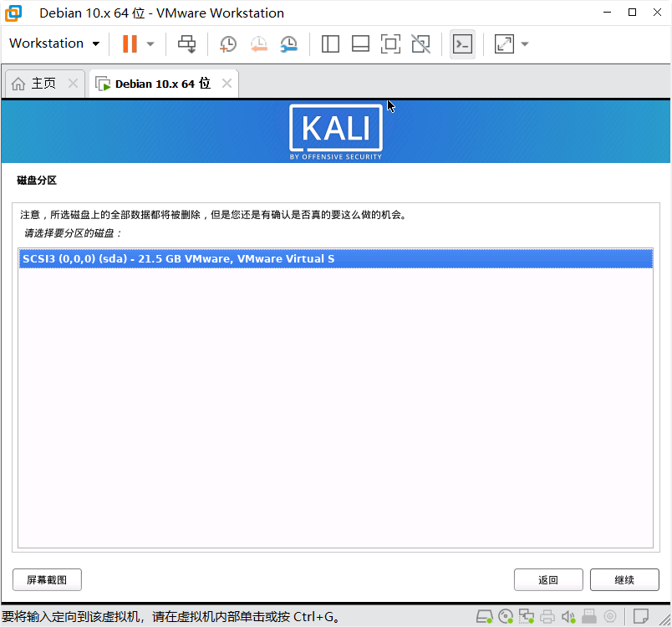Click the 继续 continue button
Viewport: 672px width, 627px height.
pos(624,580)
